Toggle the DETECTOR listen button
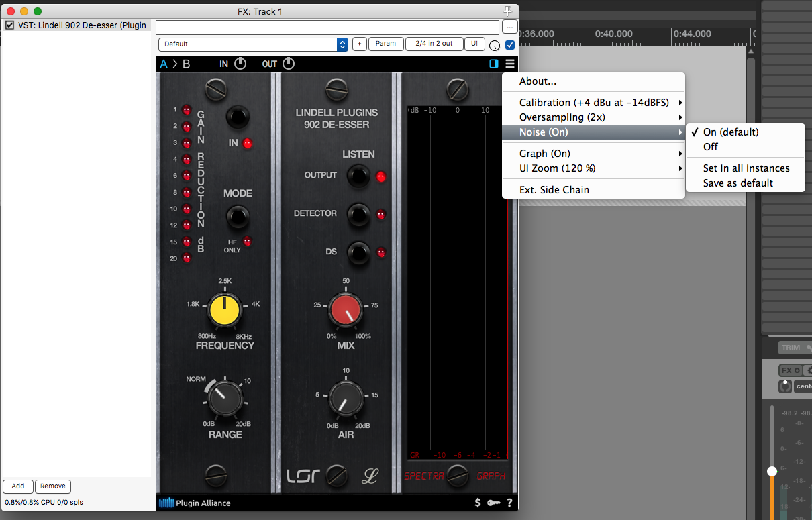Image resolution: width=812 pixels, height=520 pixels. 358,214
